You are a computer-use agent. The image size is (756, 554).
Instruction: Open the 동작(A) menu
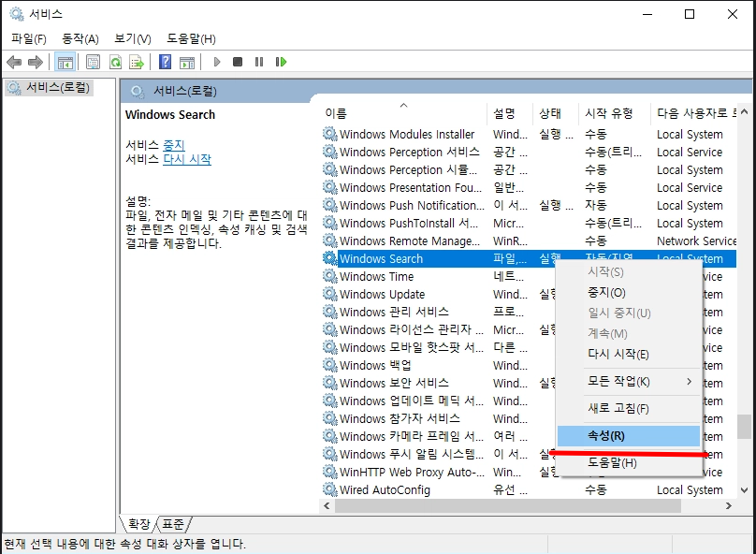tap(80, 38)
